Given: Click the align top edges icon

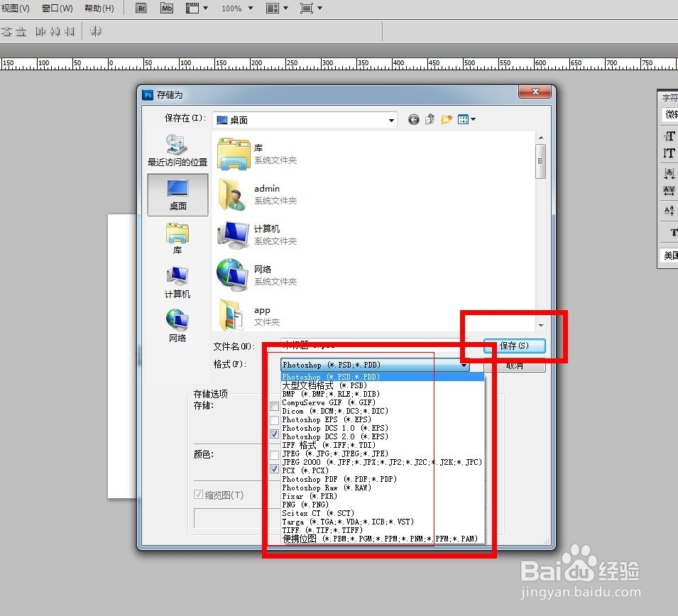Looking at the screenshot, I should (6, 31).
